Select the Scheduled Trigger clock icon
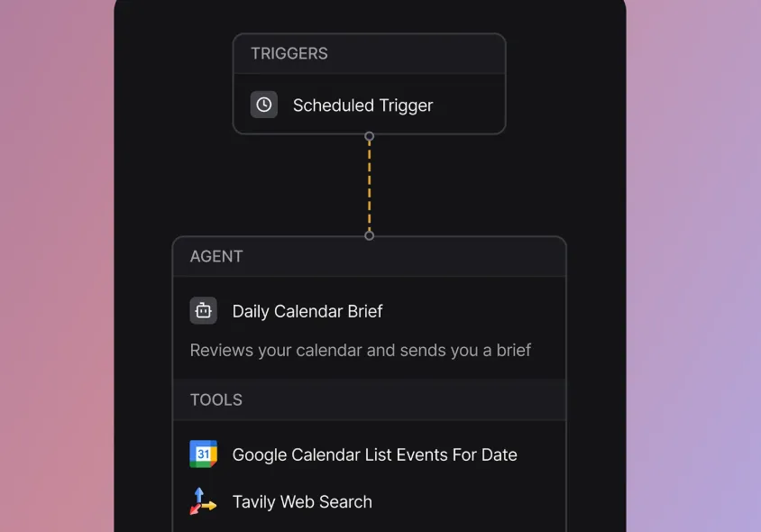Screen dimensions: 761x532 tap(263, 105)
